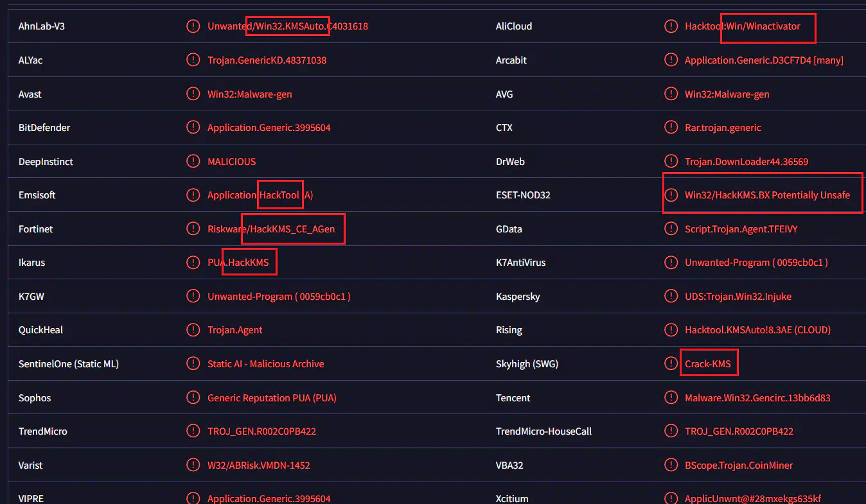Click the alert icon in the Fortinet row
Image resolution: width=866 pixels, height=504 pixels.
pos(193,229)
